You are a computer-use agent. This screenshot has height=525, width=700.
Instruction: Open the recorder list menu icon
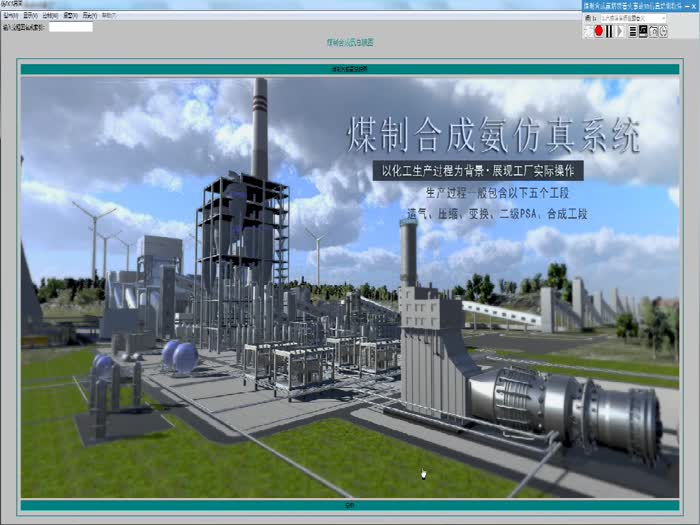(x=632, y=31)
